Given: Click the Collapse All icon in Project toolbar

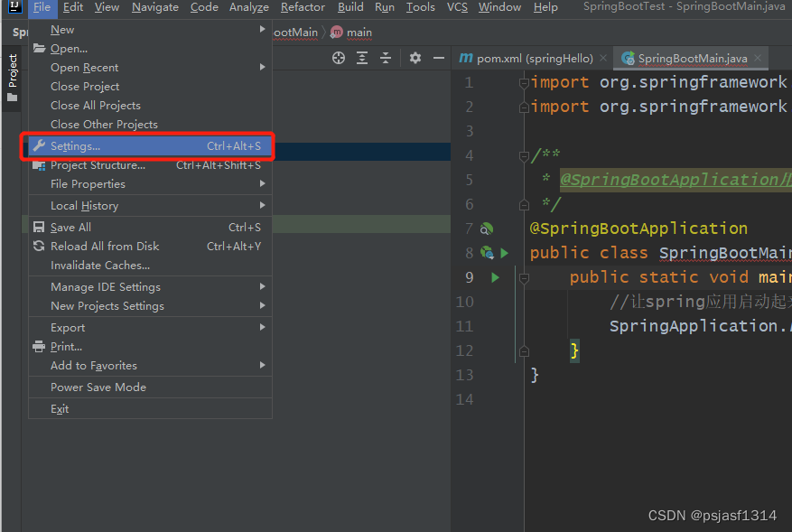Looking at the screenshot, I should [386, 58].
